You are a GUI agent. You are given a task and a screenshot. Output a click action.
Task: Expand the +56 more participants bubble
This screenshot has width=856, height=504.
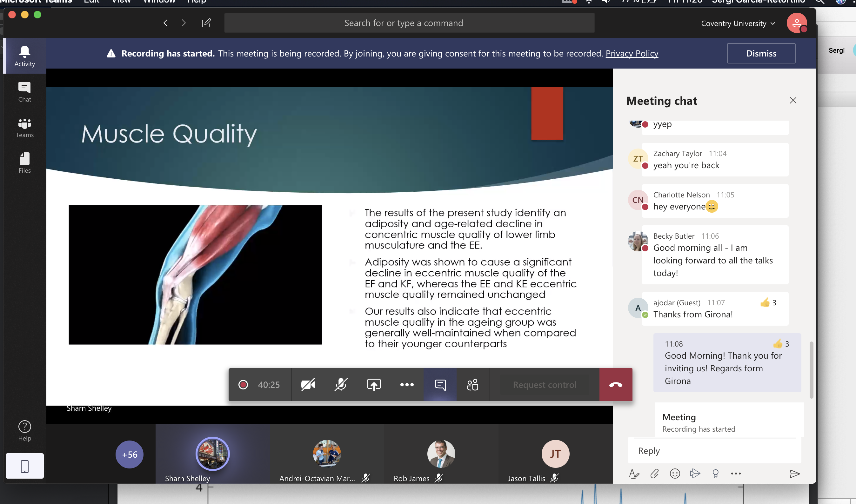click(x=130, y=454)
